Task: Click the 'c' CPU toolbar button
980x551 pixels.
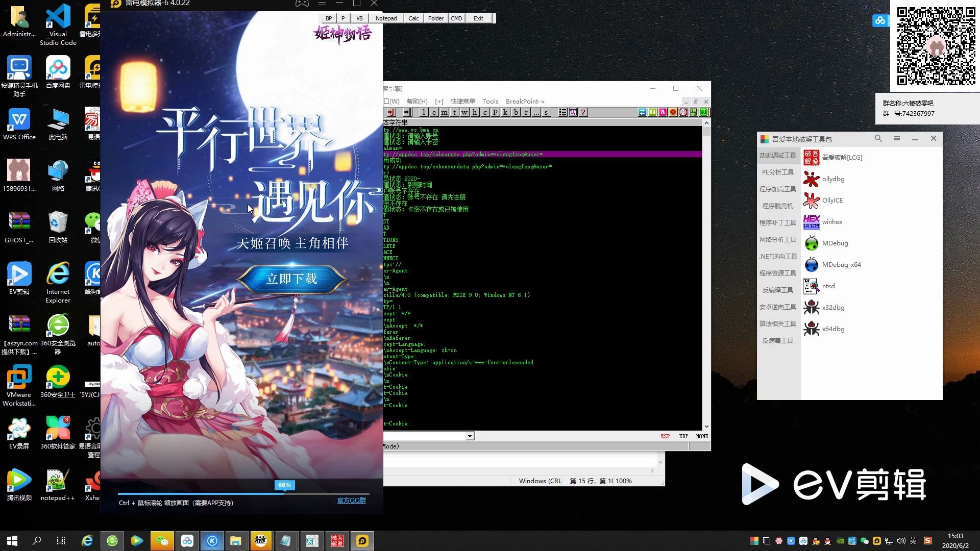Action: 485,112
